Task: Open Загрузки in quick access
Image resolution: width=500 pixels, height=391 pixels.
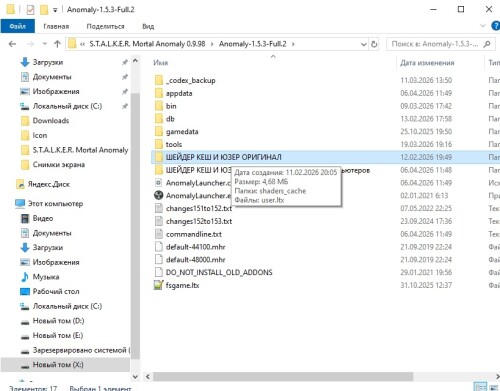Action: pos(48,62)
